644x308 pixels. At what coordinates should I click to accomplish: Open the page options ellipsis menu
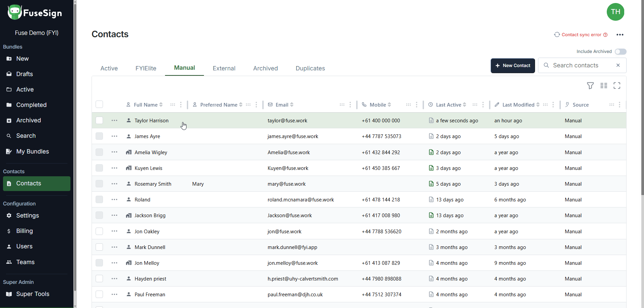pos(620,35)
